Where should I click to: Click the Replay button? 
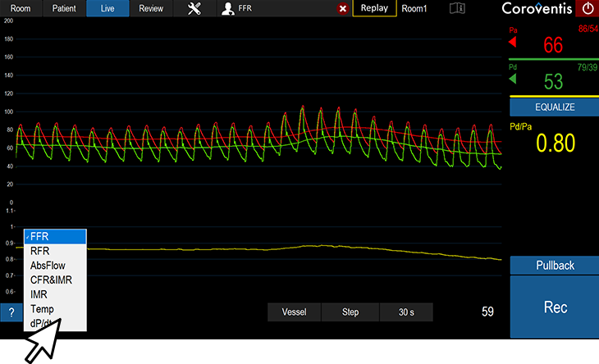pos(374,8)
